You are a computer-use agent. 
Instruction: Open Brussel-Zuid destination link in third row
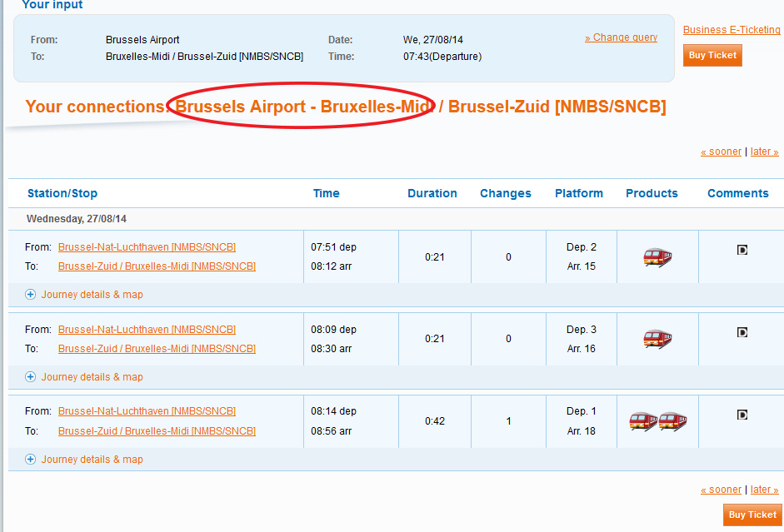click(157, 430)
